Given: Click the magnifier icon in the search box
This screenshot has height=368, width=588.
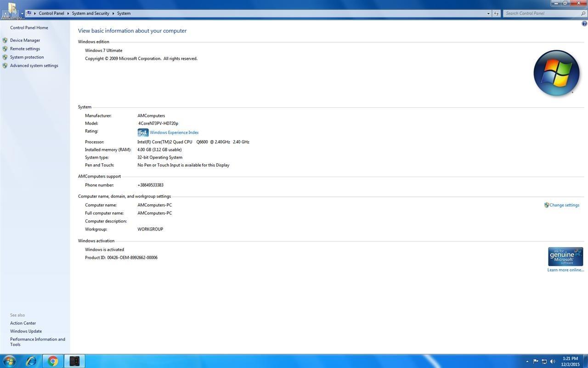Looking at the screenshot, I should click(583, 13).
